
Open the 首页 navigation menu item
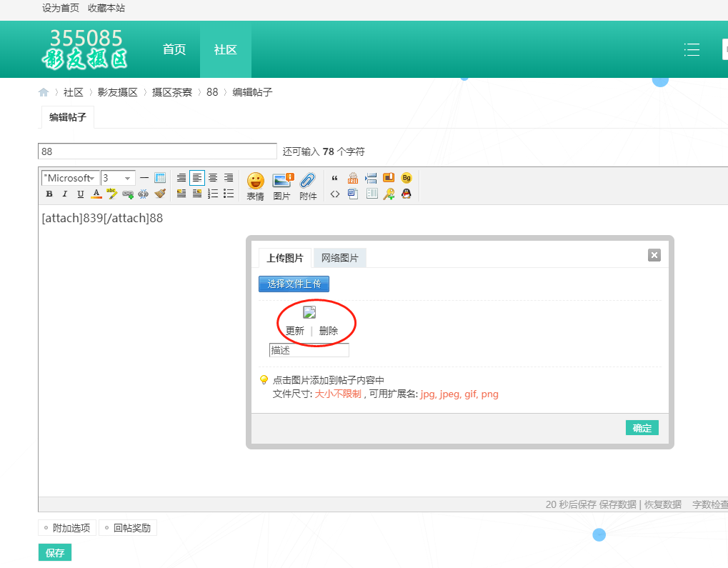click(174, 49)
